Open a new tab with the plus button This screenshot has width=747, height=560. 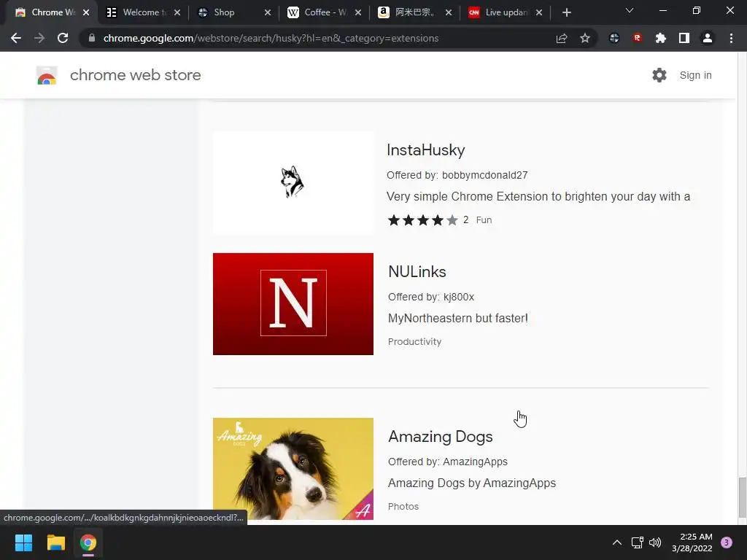[566, 12]
